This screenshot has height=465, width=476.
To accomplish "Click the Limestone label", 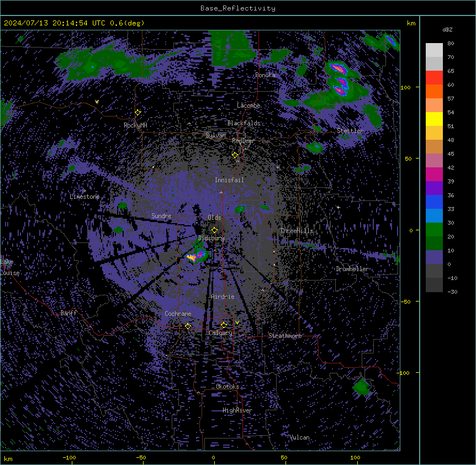I will pyautogui.click(x=84, y=197).
